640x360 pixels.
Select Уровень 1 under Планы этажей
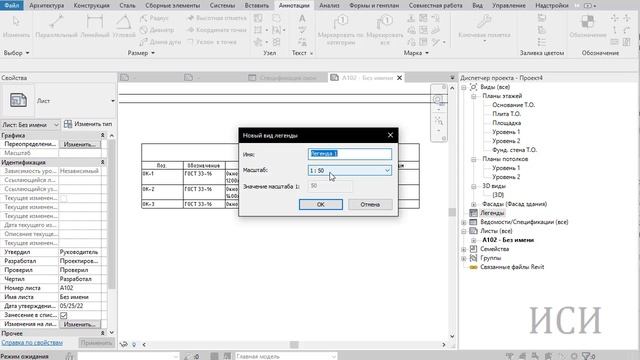coord(506,132)
